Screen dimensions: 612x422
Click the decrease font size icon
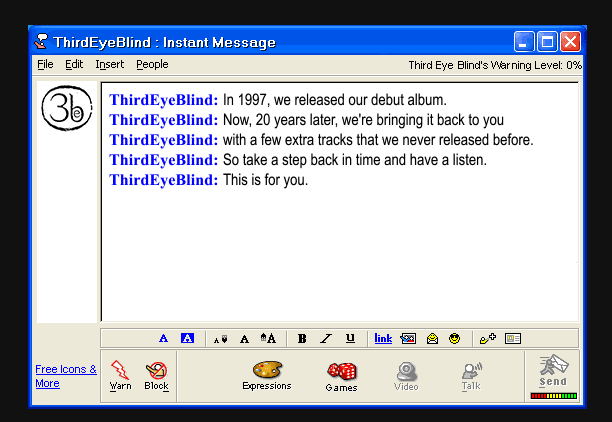pos(221,339)
